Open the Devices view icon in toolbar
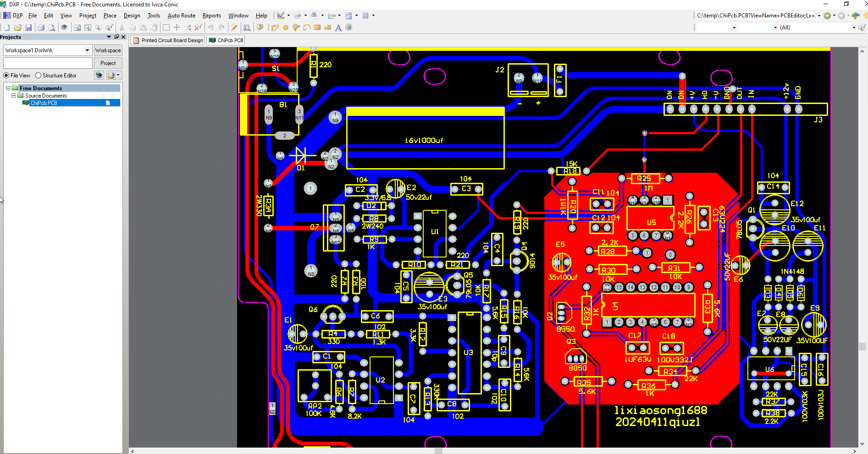Image resolution: width=868 pixels, height=454 pixels. click(64, 27)
